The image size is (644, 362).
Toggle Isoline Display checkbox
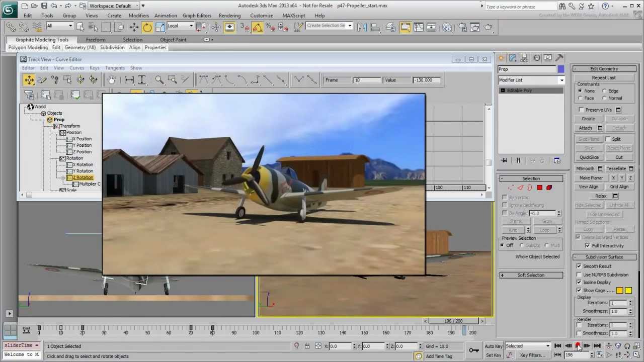coord(579,282)
